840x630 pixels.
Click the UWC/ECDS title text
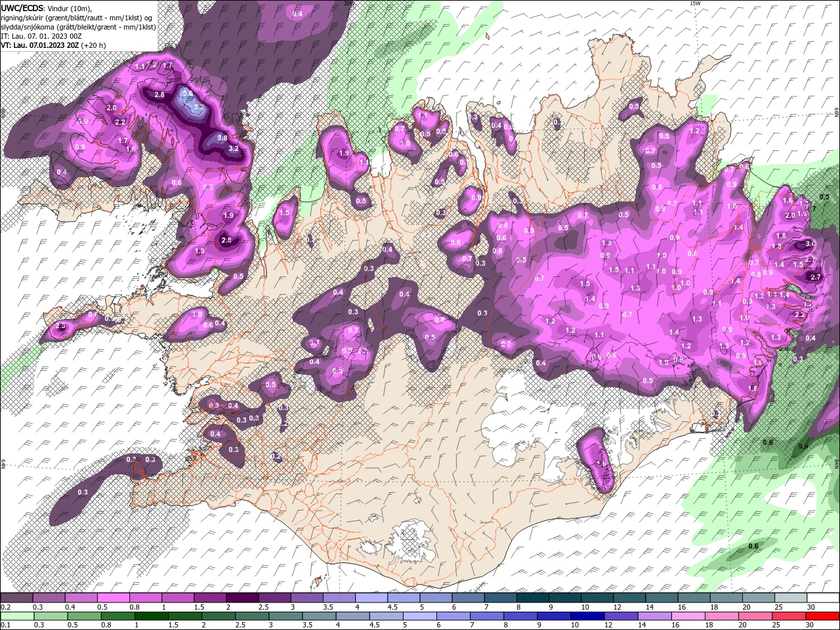22,7
